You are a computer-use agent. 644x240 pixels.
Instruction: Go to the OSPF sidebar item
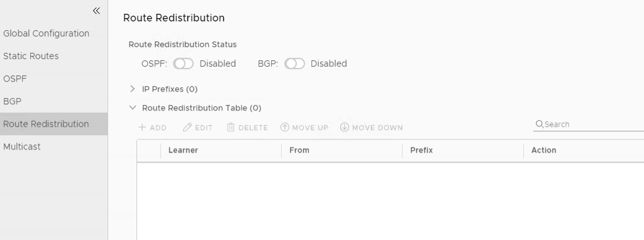pyautogui.click(x=15, y=79)
